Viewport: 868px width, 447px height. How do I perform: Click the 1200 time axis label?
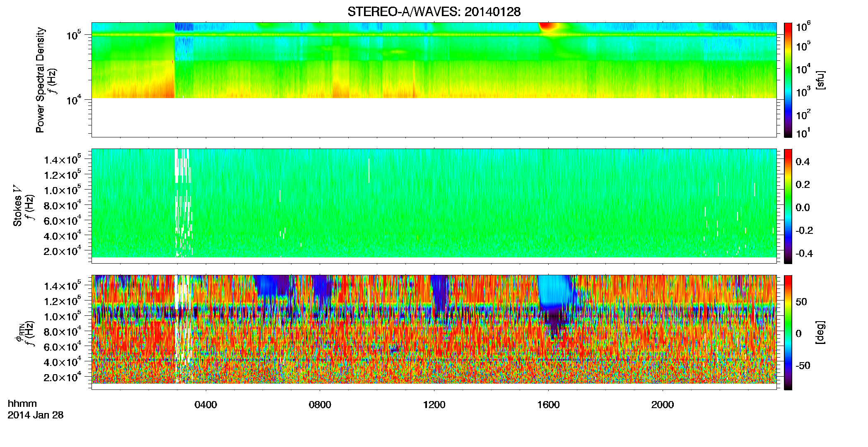(434, 405)
